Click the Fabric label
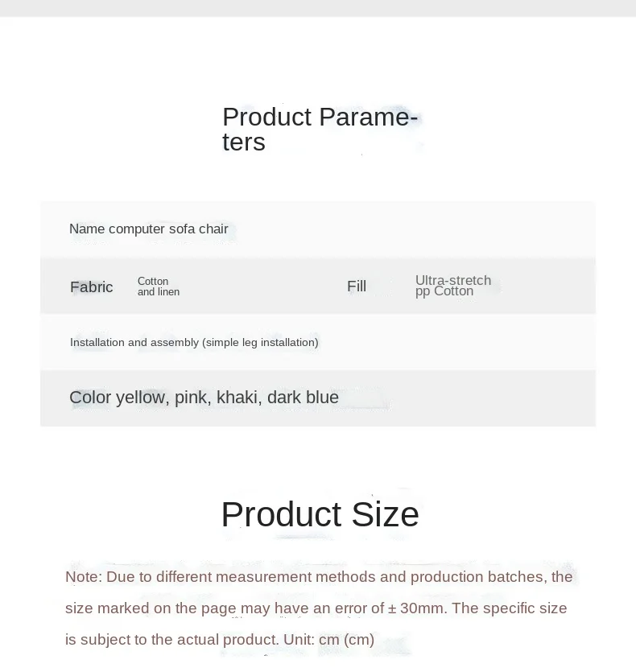636x672 pixels. [91, 287]
